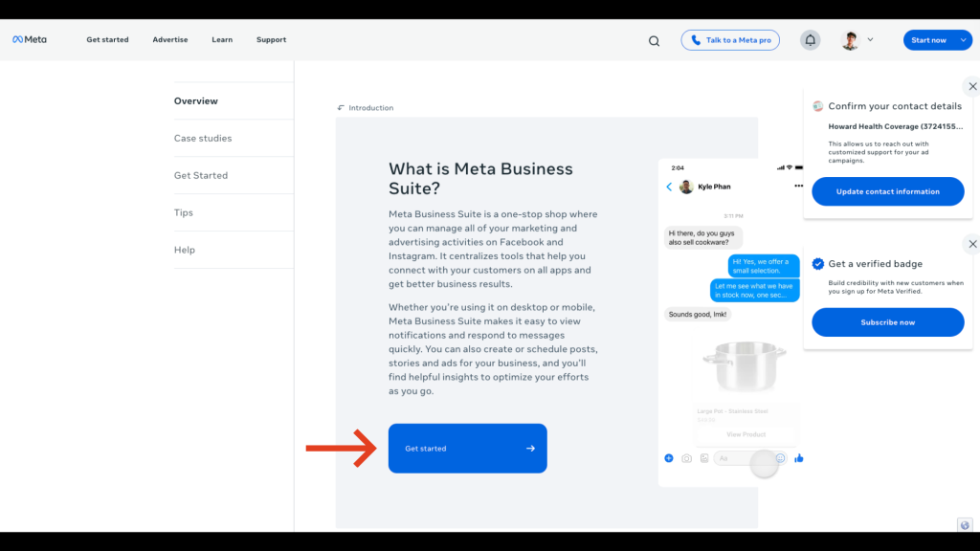Click the back arrow next to Introduction
This screenshot has width=980, height=551.
pyautogui.click(x=341, y=107)
